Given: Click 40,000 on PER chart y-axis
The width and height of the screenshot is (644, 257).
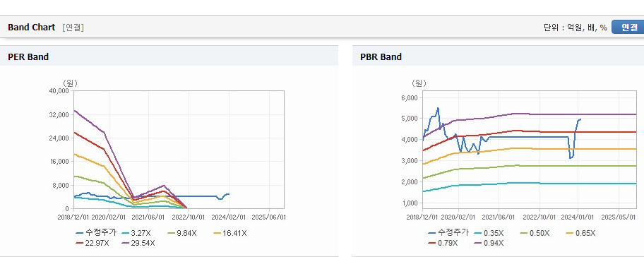Looking at the screenshot, I should (x=59, y=91).
